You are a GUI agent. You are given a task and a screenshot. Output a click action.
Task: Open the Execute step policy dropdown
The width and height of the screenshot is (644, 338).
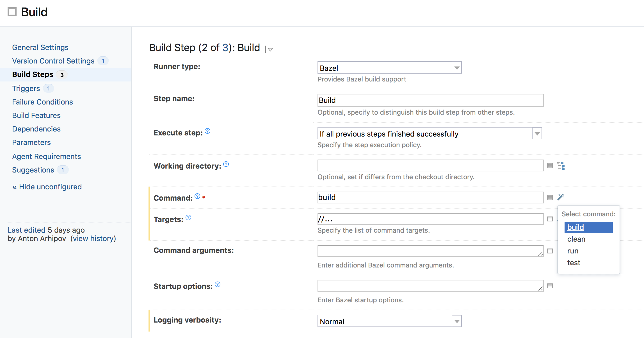click(x=536, y=133)
